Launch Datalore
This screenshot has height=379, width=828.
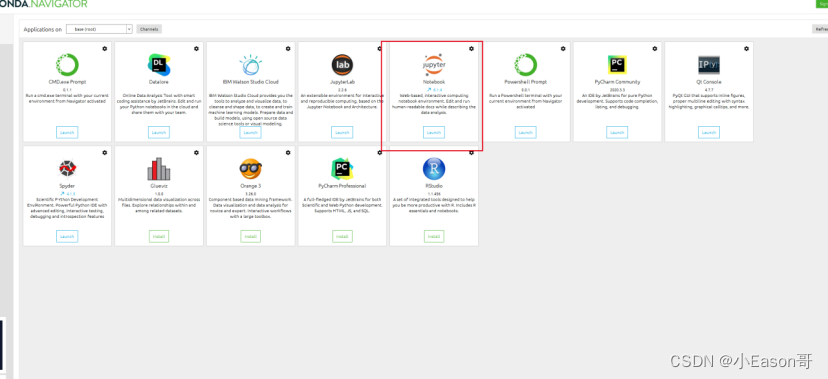coord(158,132)
